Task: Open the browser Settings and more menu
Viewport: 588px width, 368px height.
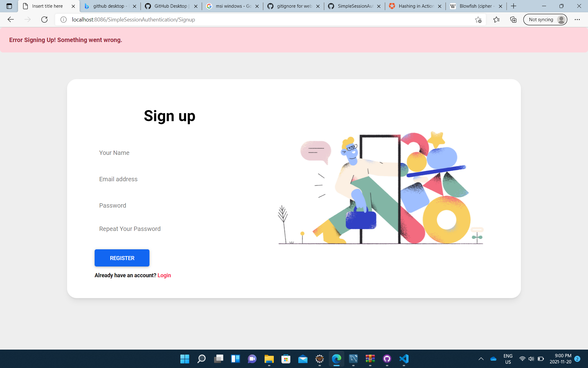Action: tap(577, 20)
